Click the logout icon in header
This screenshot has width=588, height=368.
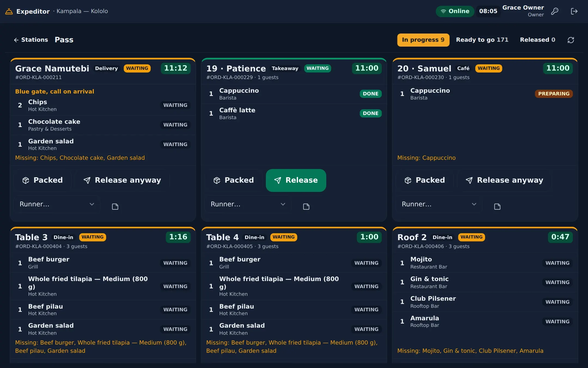[x=574, y=11]
